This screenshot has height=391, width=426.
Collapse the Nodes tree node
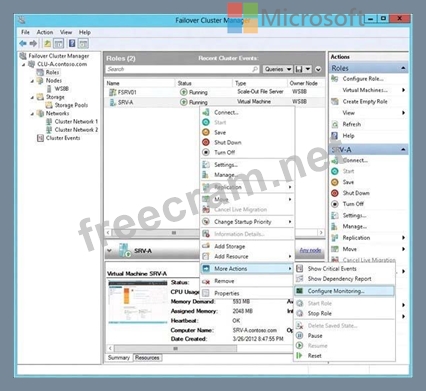click(32, 81)
